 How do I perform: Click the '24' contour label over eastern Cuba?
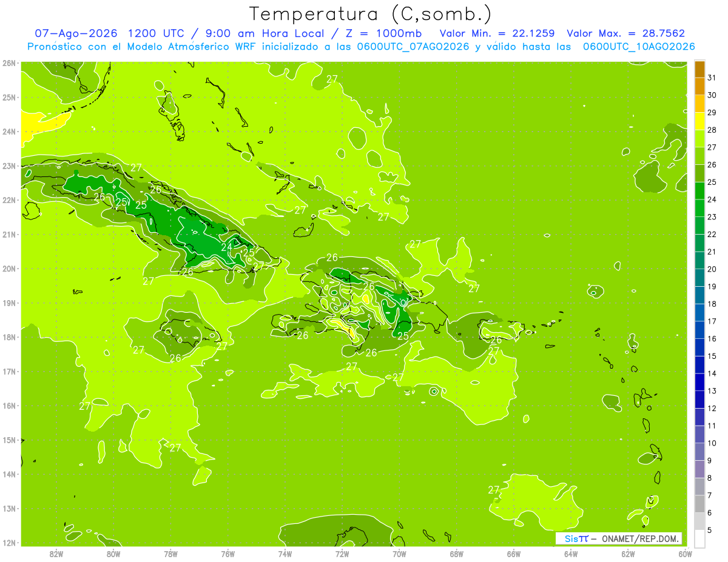pos(226,247)
